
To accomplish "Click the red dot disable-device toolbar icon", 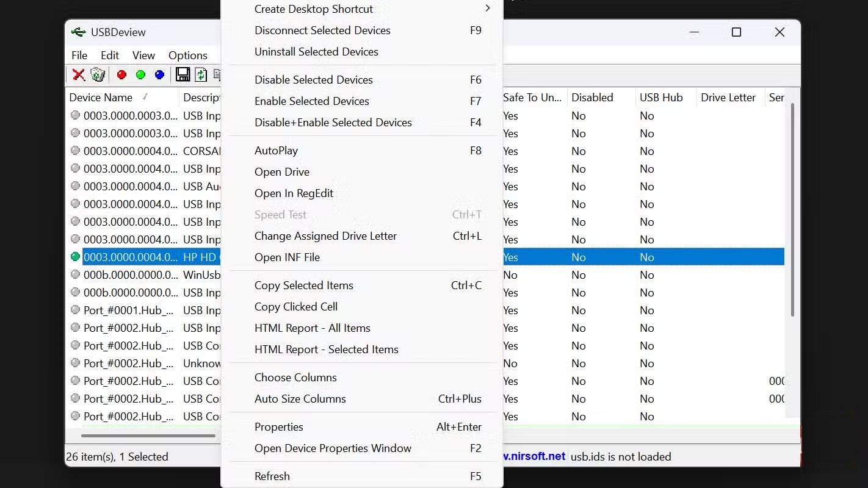I will pyautogui.click(x=121, y=74).
